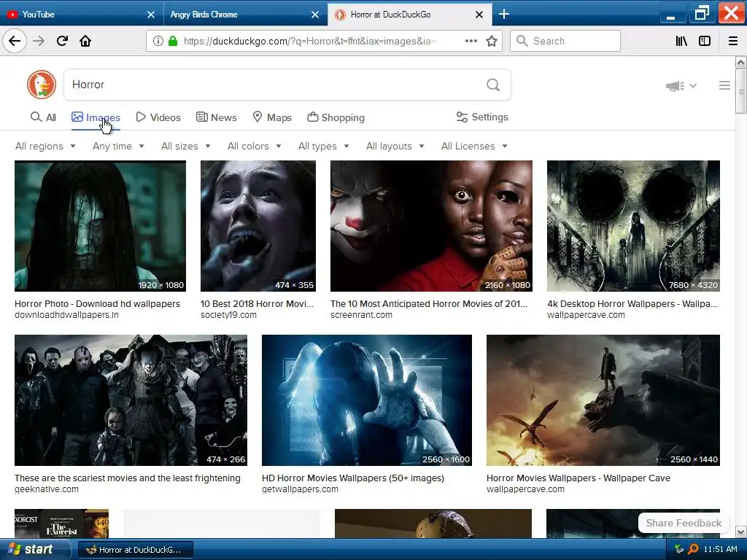Go back using the browser back arrow

15,41
